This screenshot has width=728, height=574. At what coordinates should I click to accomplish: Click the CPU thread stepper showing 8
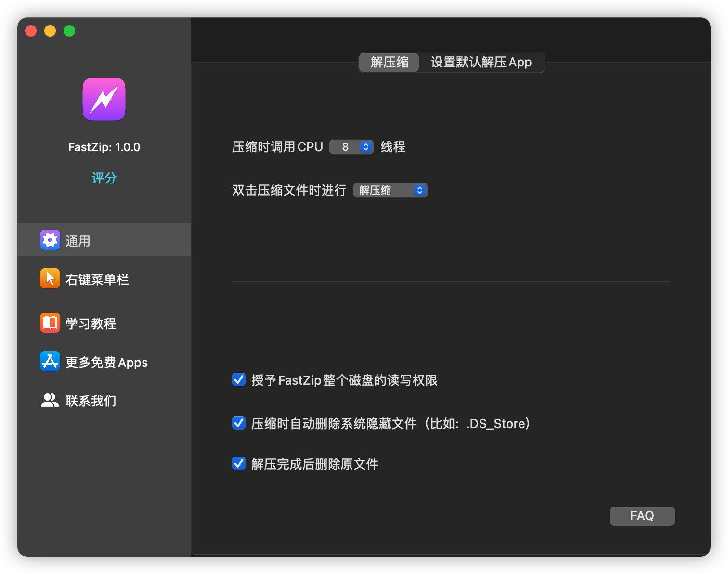351,146
